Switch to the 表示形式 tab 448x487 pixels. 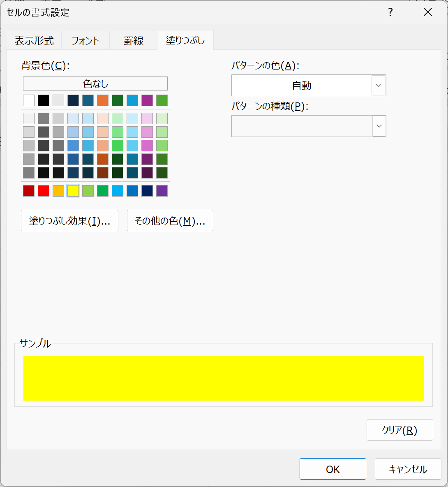[34, 40]
